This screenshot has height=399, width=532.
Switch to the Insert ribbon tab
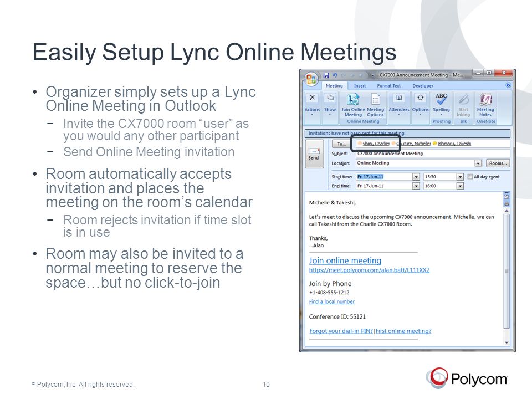coord(360,86)
